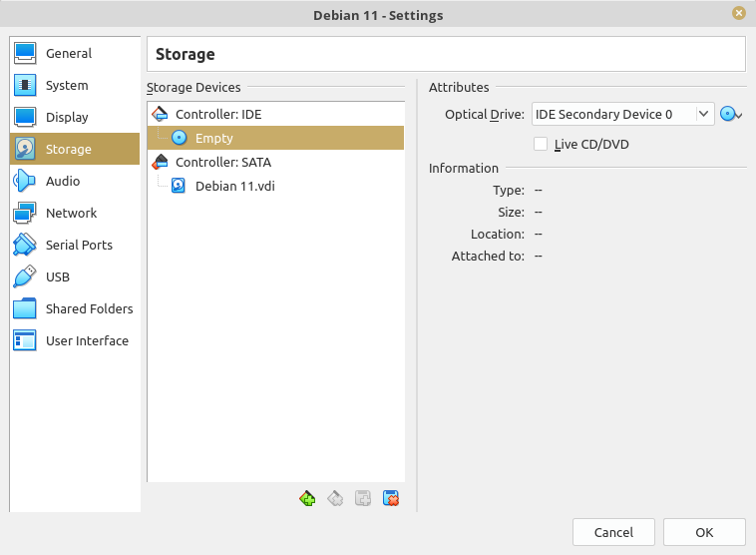Click the Shared Folders folder icon
This screenshot has height=555, width=756.
[25, 308]
